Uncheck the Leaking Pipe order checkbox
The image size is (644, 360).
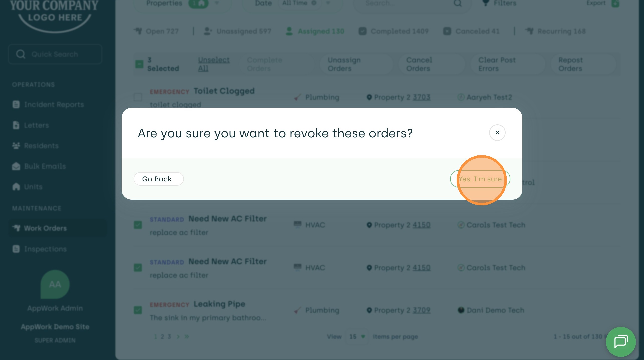(x=138, y=310)
